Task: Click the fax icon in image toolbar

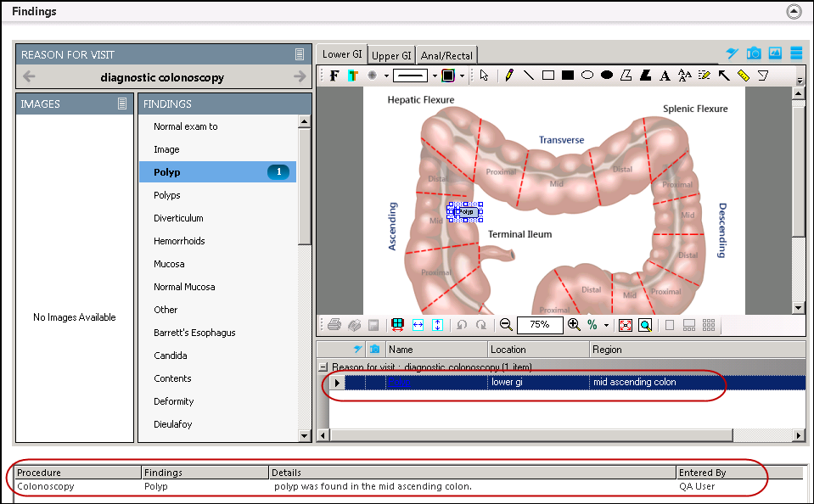Action: tap(355, 325)
